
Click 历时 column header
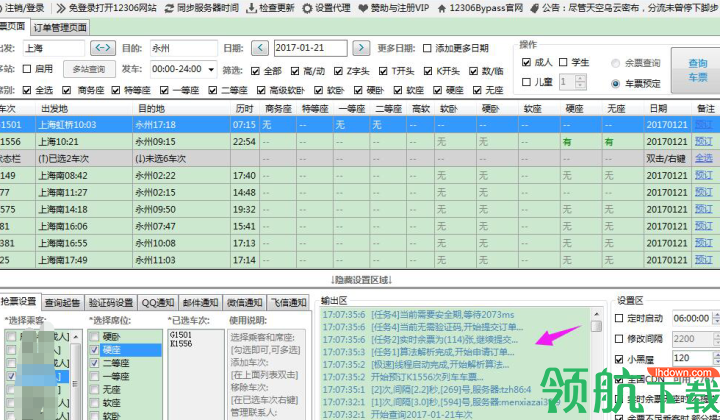click(244, 108)
